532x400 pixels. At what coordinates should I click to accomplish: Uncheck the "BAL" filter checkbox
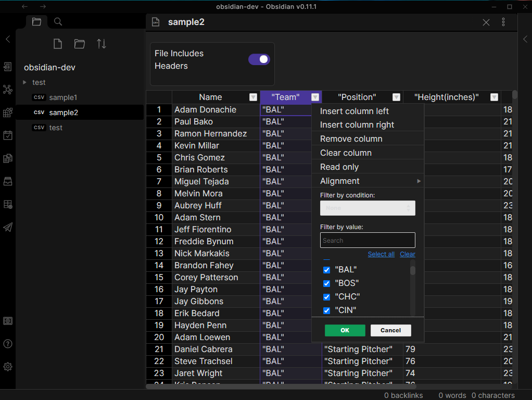click(x=327, y=270)
